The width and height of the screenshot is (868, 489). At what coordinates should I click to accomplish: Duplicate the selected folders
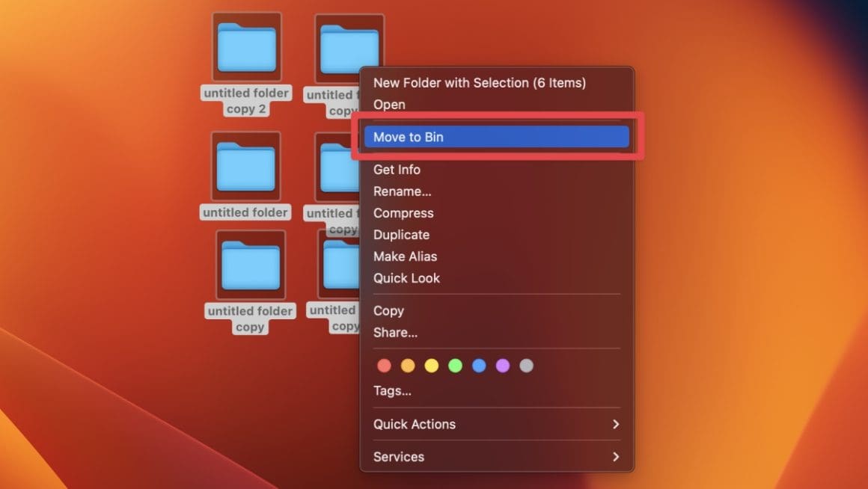401,235
